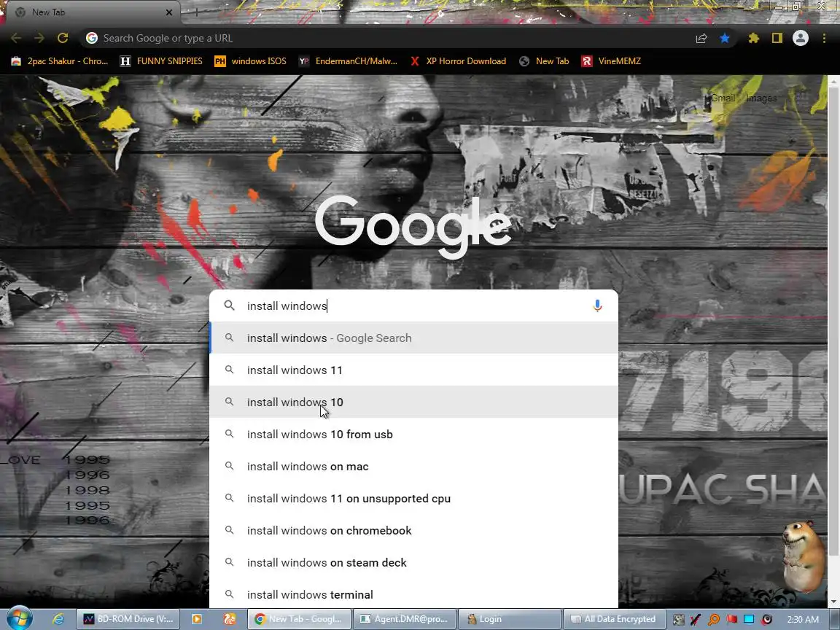The width and height of the screenshot is (840, 630).
Task: Click the Share this page icon
Action: click(x=701, y=38)
